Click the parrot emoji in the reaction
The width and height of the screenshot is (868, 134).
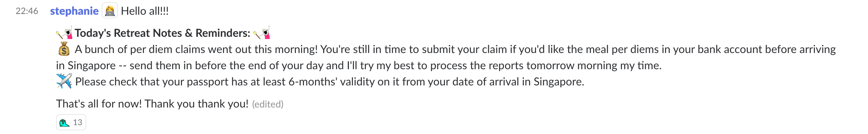coord(64,123)
